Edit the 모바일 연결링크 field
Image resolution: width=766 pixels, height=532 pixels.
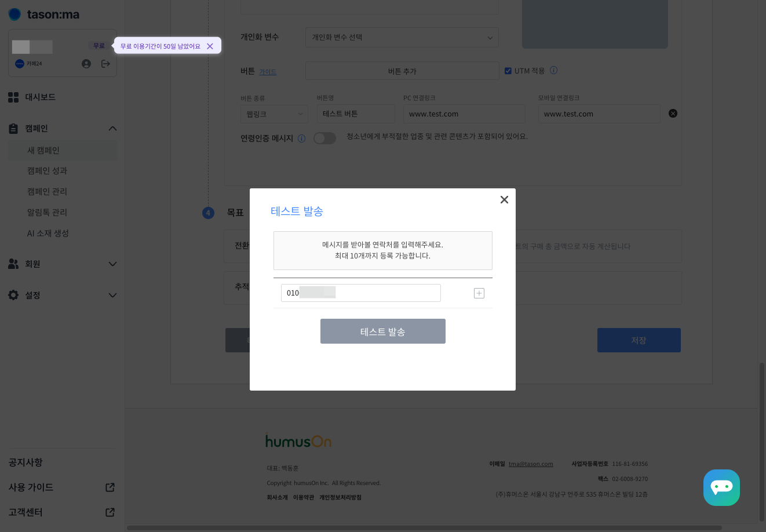pos(599,114)
